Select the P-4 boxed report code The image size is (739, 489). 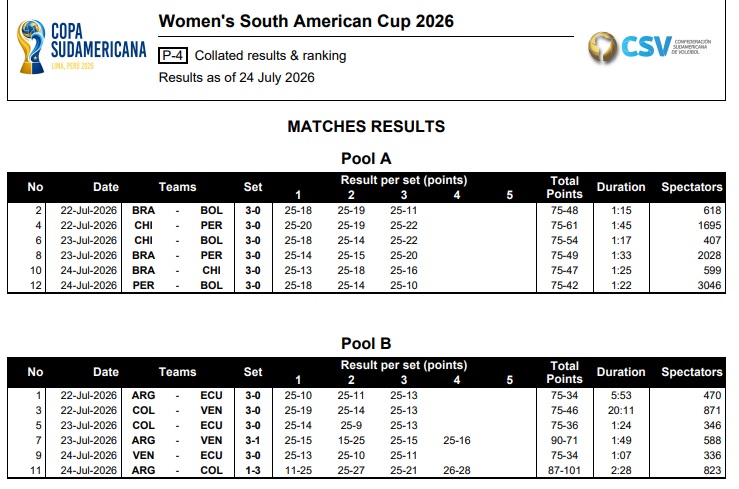tap(172, 56)
